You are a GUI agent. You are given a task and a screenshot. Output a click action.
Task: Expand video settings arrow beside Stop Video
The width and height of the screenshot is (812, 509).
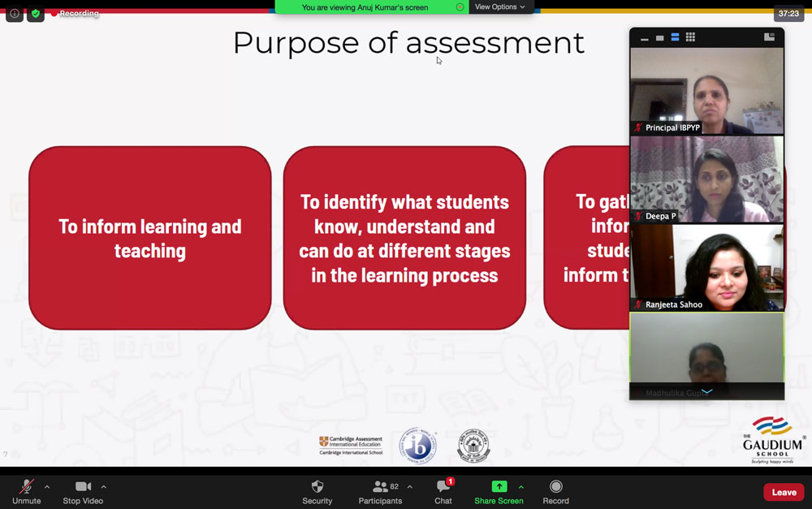(x=104, y=487)
